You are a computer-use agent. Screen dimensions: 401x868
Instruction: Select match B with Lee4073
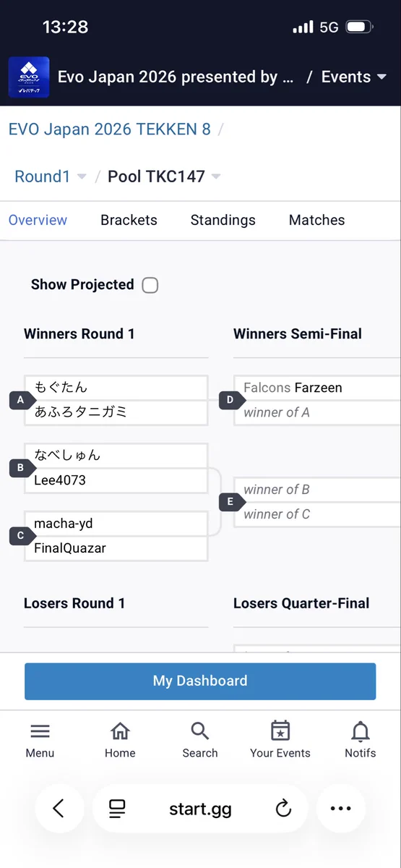tap(116, 468)
